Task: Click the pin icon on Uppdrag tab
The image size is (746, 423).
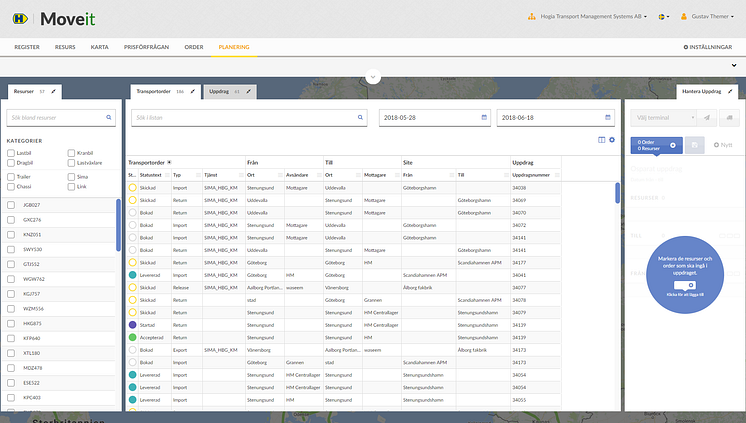Action: pyautogui.click(x=248, y=91)
